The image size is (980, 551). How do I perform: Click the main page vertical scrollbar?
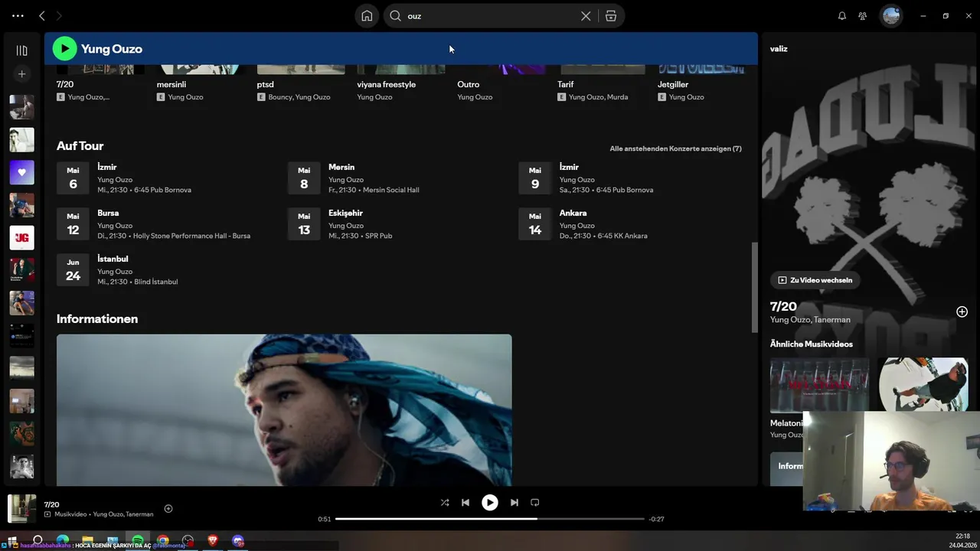755,287
